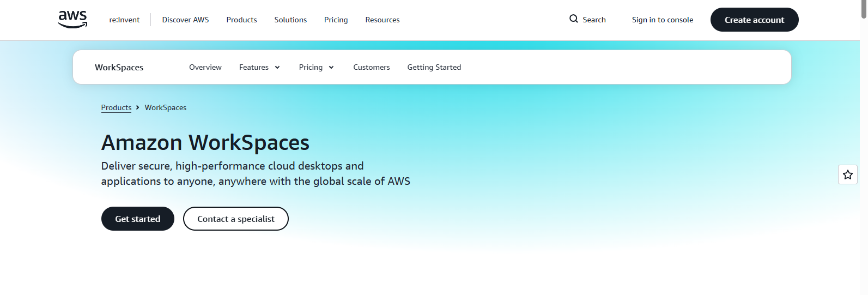Open the Resources menu
Viewport: 868px width, 295px height.
point(383,20)
